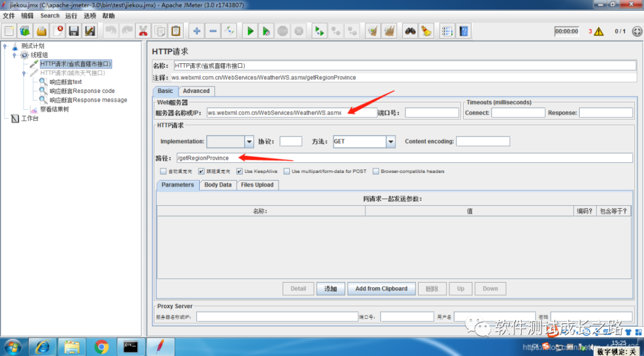
Task: Click the 添加 button
Action: click(x=330, y=289)
